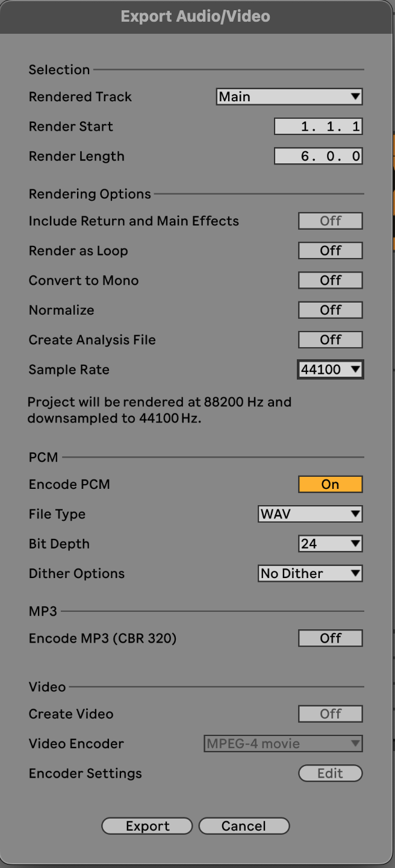The width and height of the screenshot is (395, 868).
Task: Click the Video section heading
Action: tap(48, 687)
